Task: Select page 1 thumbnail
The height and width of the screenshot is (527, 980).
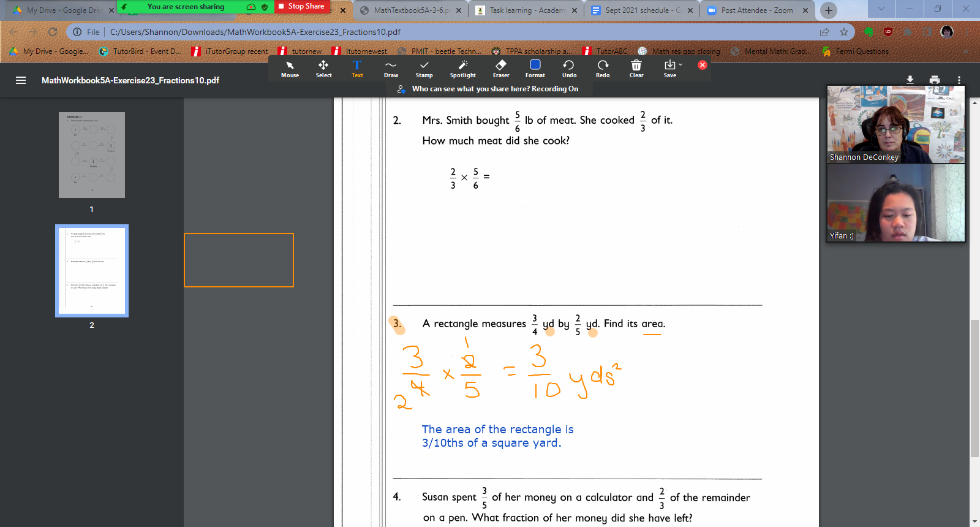Action: click(x=92, y=155)
